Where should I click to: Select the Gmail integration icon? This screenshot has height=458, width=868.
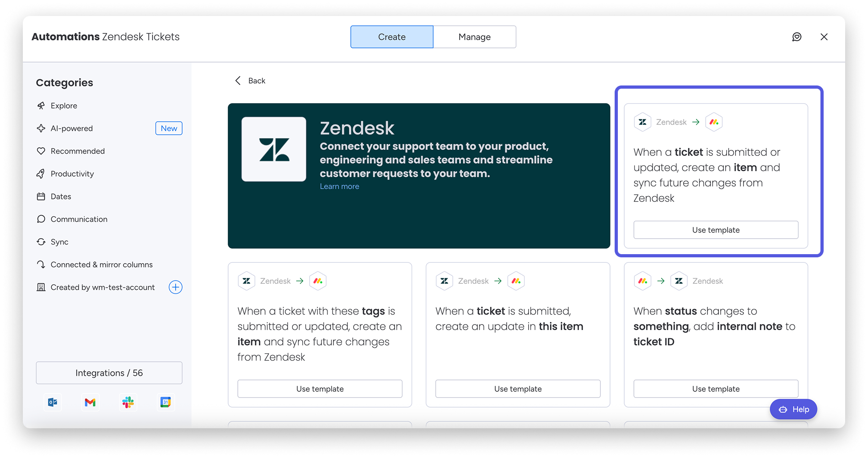pos(90,402)
